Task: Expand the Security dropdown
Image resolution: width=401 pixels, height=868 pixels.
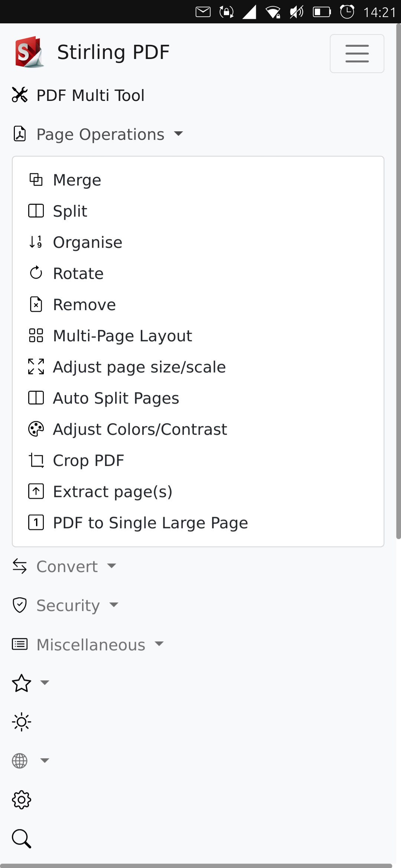Action: tap(65, 605)
